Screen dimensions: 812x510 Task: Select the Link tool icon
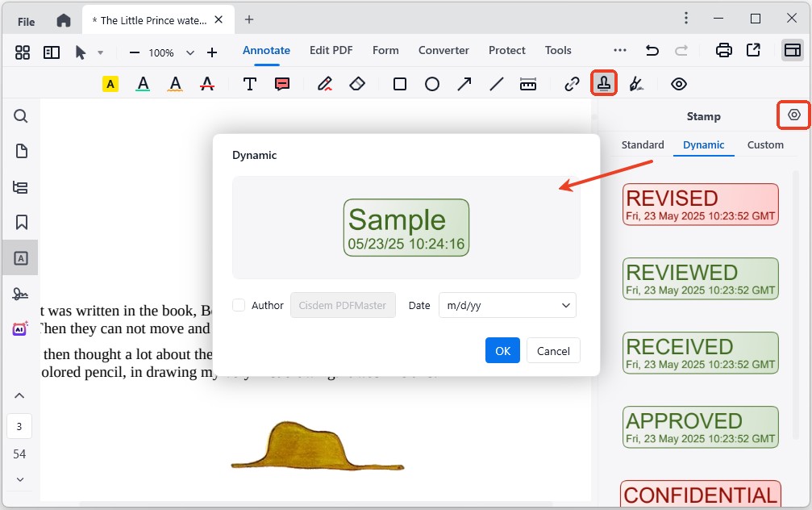click(572, 84)
